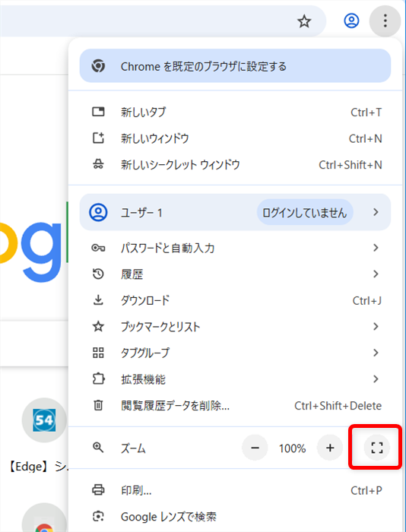Decrease zoom with minus button
406x532 pixels.
click(x=255, y=448)
